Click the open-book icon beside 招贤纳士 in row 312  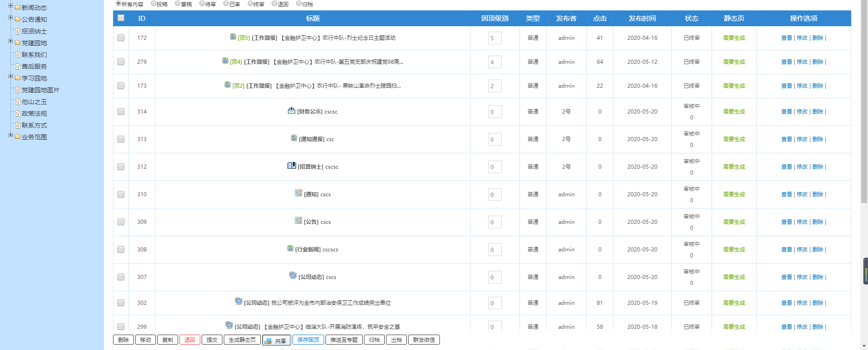[x=292, y=166]
